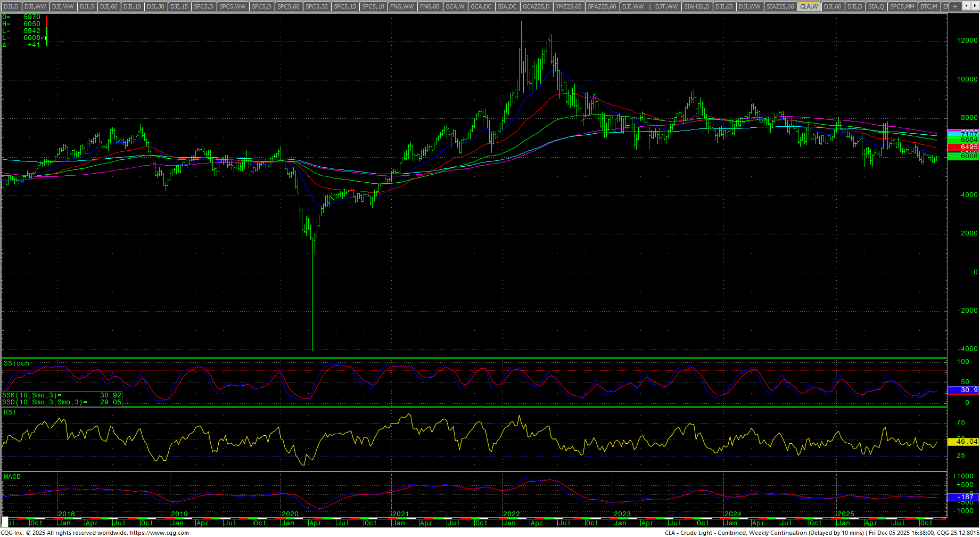Open the GCAZ25,D chart tab
The height and width of the screenshot is (537, 980).
(536, 6)
